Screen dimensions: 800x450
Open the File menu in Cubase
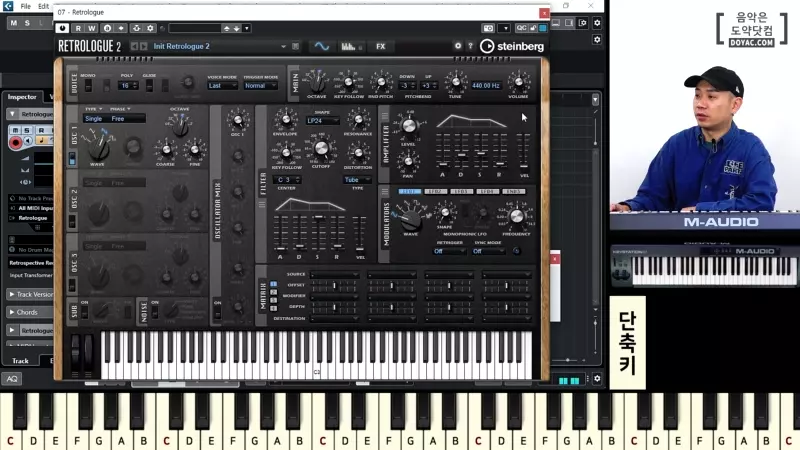(26, 6)
